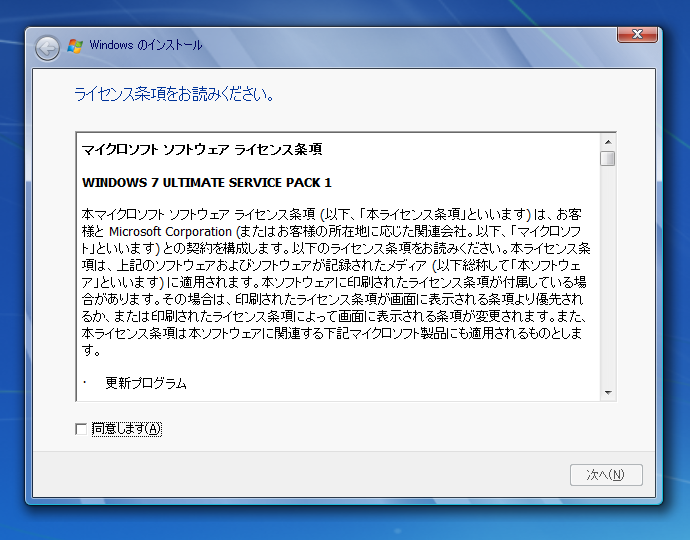Click the title マイクロソフト ソフトウェア ライセンス条項

point(202,150)
